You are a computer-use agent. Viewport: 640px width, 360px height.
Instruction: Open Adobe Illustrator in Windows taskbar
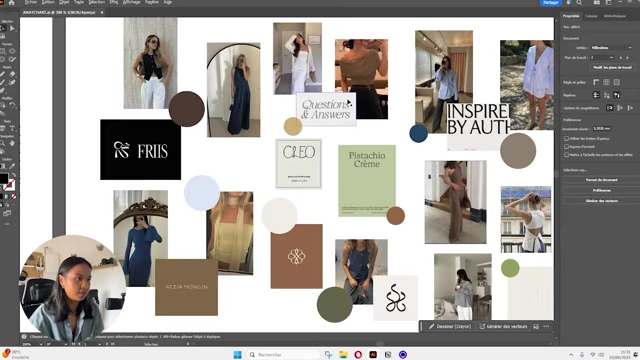click(x=373, y=355)
